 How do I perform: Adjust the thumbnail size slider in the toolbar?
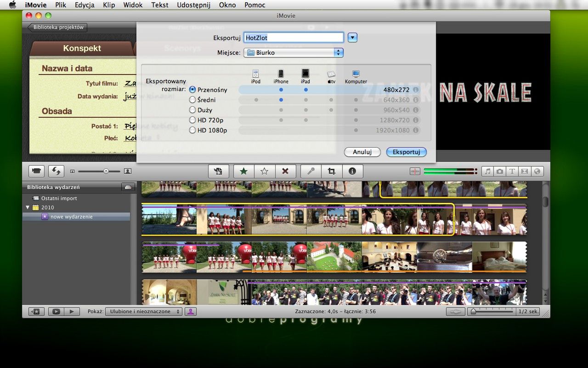(x=106, y=171)
